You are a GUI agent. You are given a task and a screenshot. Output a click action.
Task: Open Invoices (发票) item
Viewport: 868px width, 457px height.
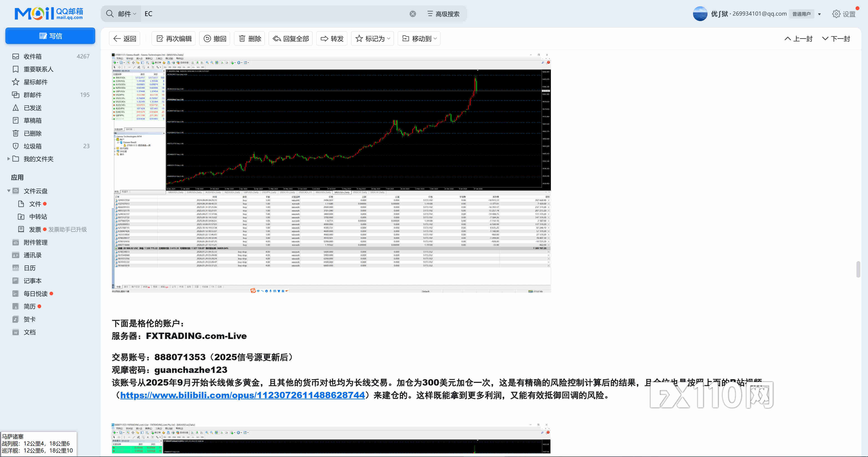[x=35, y=229]
